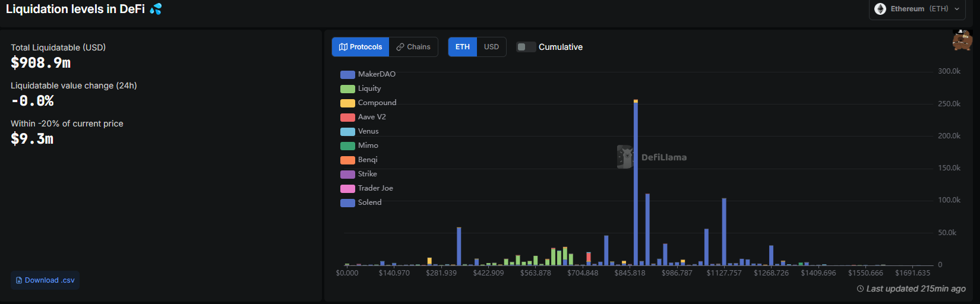The height and width of the screenshot is (304, 980).
Task: Click the water droplets emoji in title
Action: [156, 9]
